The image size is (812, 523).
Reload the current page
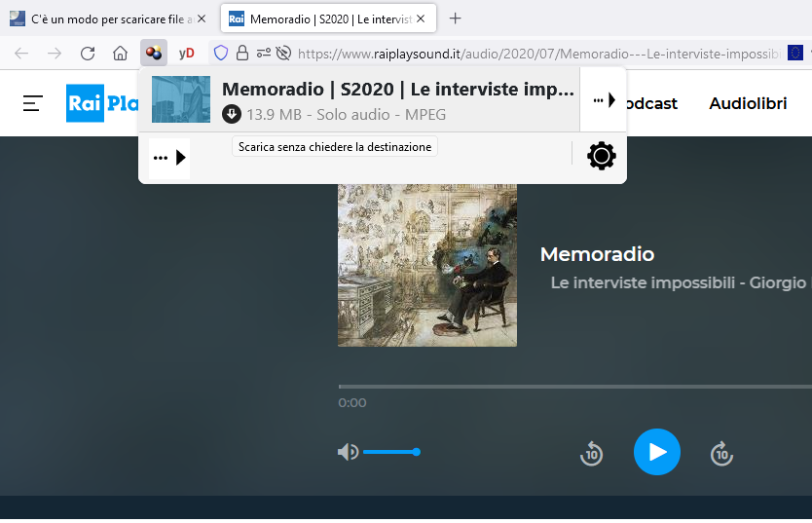click(88, 53)
